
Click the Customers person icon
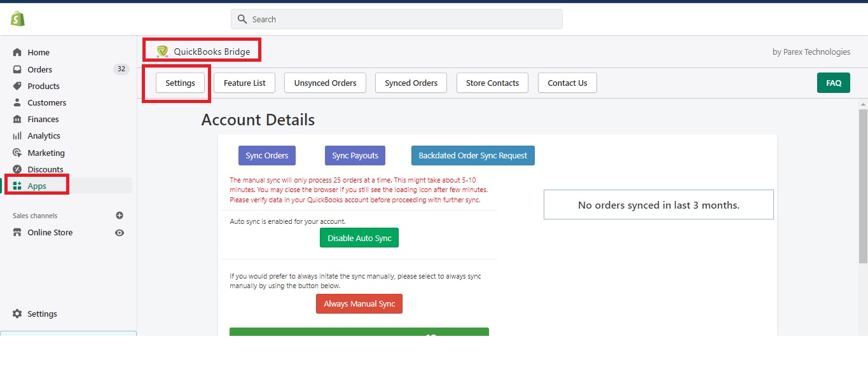17,102
